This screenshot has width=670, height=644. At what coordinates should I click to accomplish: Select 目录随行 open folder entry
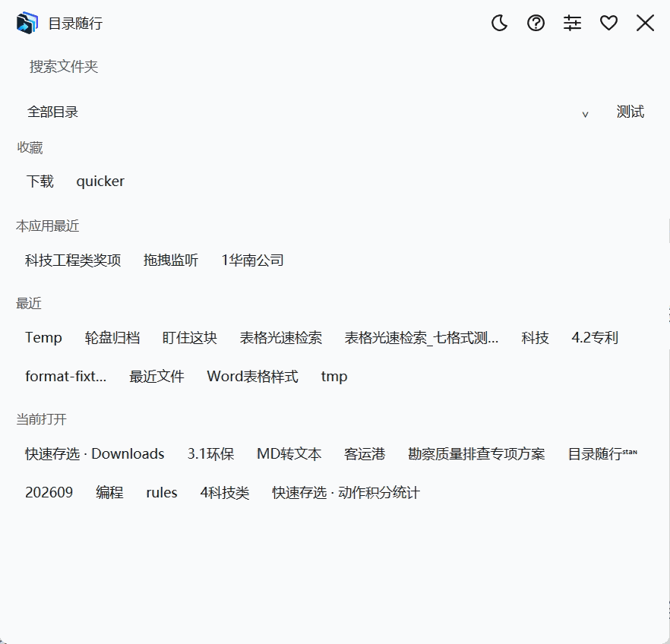(602, 453)
